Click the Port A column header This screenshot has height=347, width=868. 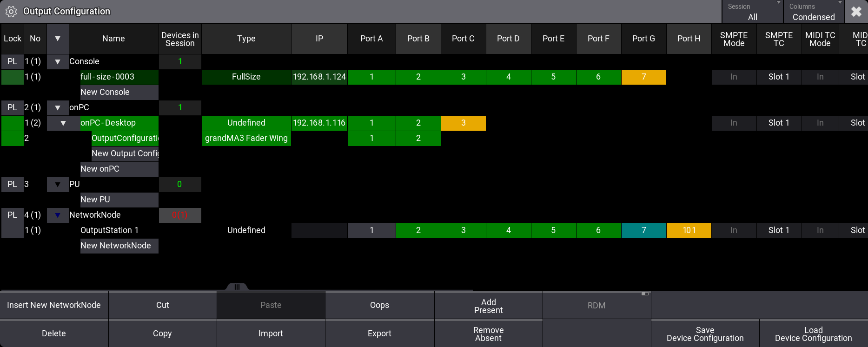pos(371,39)
